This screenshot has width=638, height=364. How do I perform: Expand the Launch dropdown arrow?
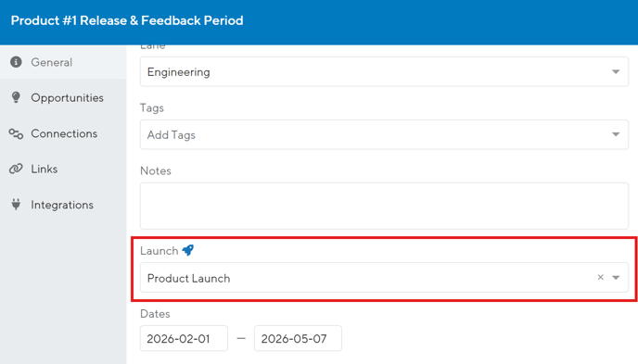(x=616, y=278)
